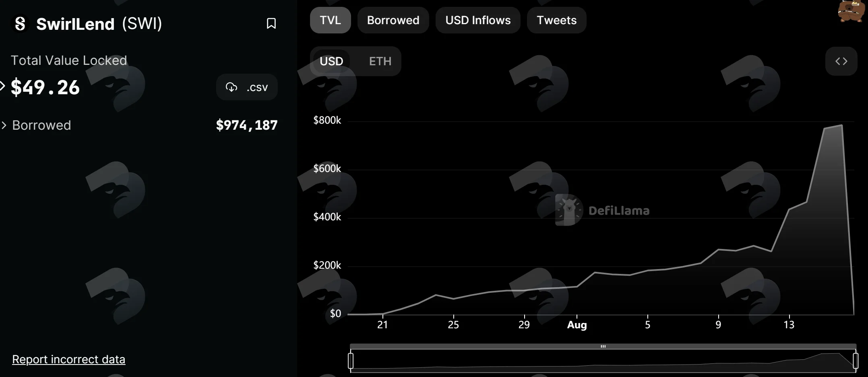The width and height of the screenshot is (868, 377).
Task: Click the user avatar in the corner
Action: (x=852, y=10)
